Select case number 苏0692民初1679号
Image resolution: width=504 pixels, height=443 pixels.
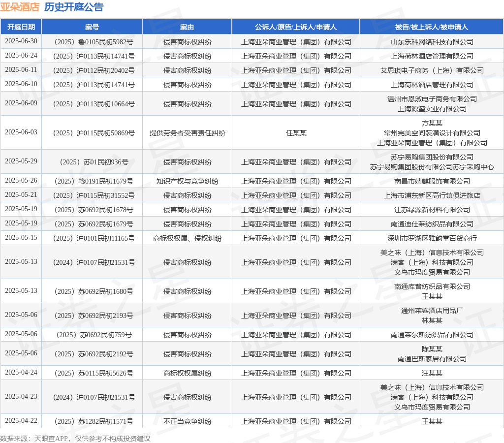tap(94, 224)
